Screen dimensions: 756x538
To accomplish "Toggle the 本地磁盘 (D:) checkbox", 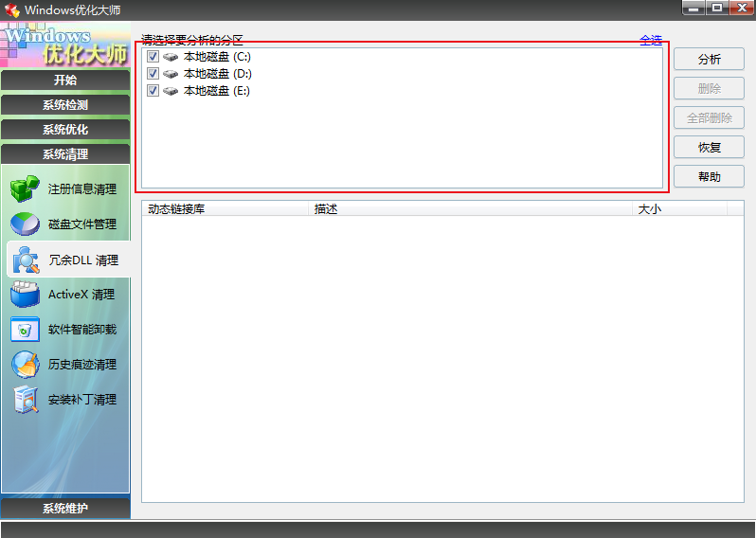I will [153, 74].
